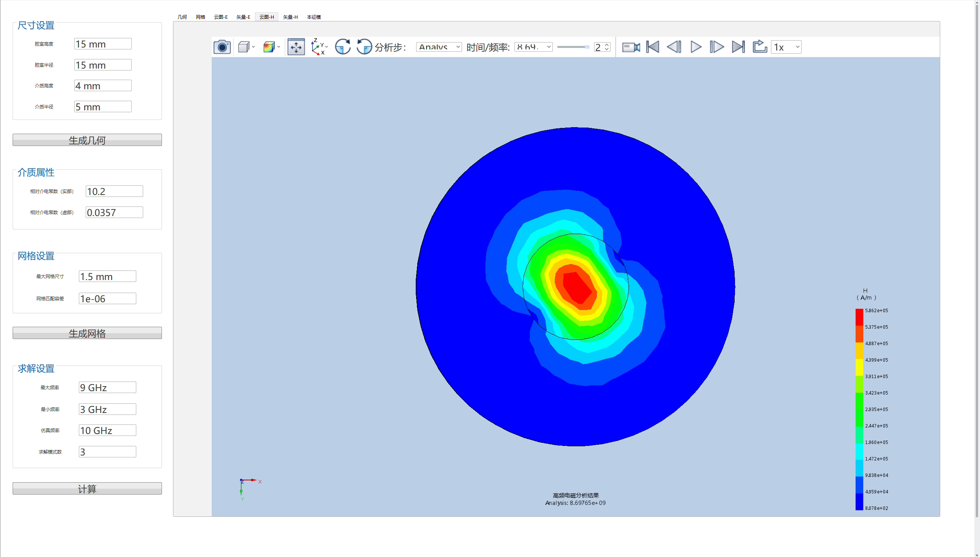Viewport: 980px width, 557px height.
Task: Switch to the 云图-E tab
Action: 221,17
